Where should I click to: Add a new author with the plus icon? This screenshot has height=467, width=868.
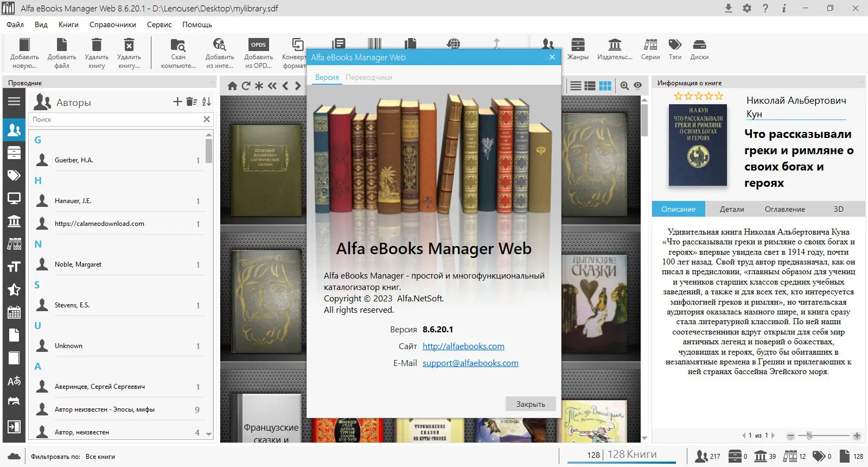tap(177, 102)
